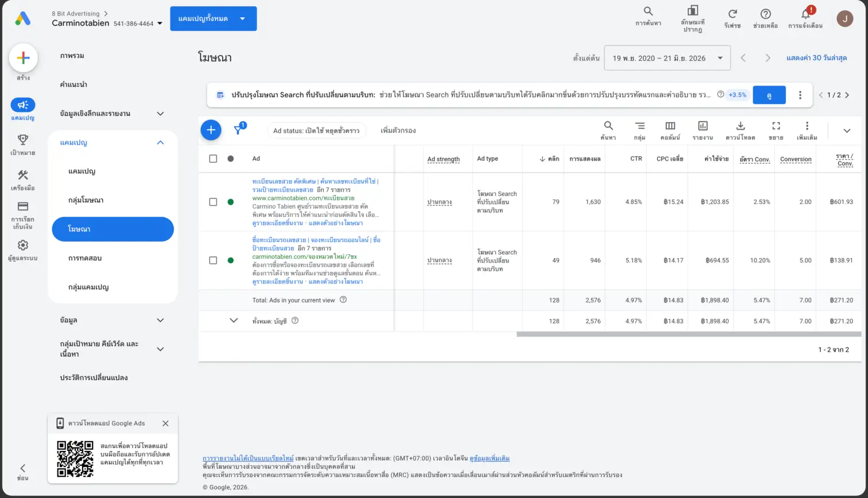
Task: Click the blue ดู button on the recommendation
Action: [x=769, y=95]
